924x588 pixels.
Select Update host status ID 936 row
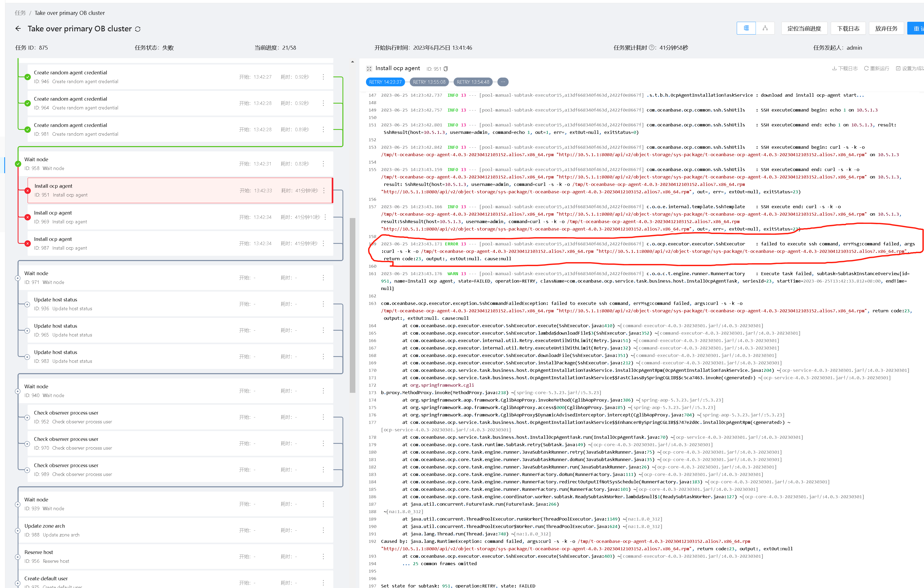coord(180,304)
